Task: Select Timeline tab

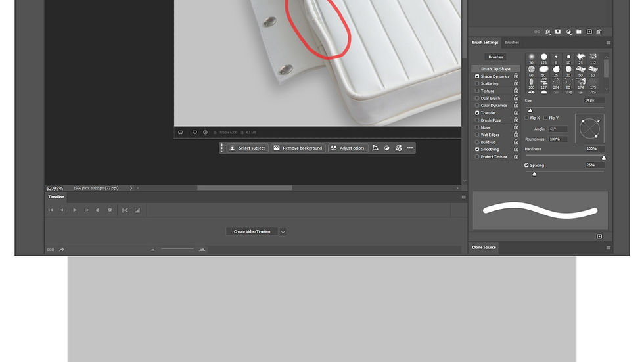Action: click(x=56, y=196)
